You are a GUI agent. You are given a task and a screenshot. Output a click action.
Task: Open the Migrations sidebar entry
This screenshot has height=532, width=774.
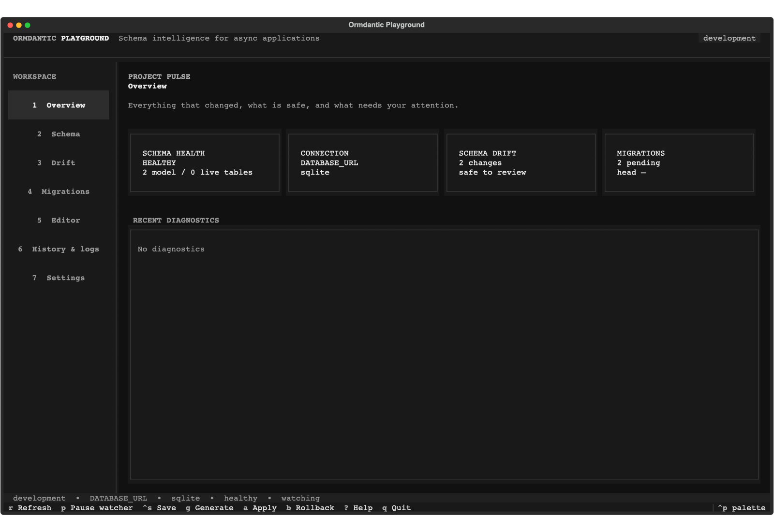(x=59, y=192)
